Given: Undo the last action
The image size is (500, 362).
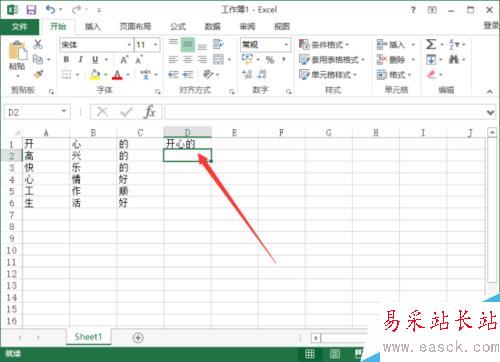Looking at the screenshot, I should tap(50, 10).
